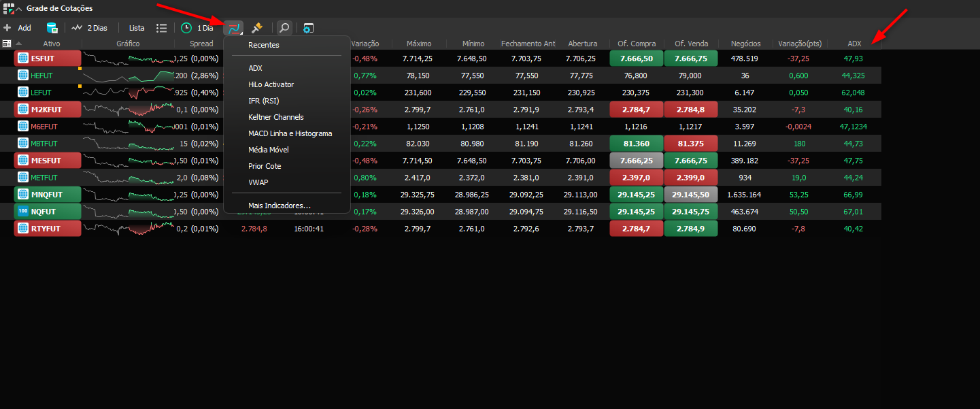Click the bulleted list view icon
Image resolution: width=980 pixels, height=409 pixels.
click(161, 28)
